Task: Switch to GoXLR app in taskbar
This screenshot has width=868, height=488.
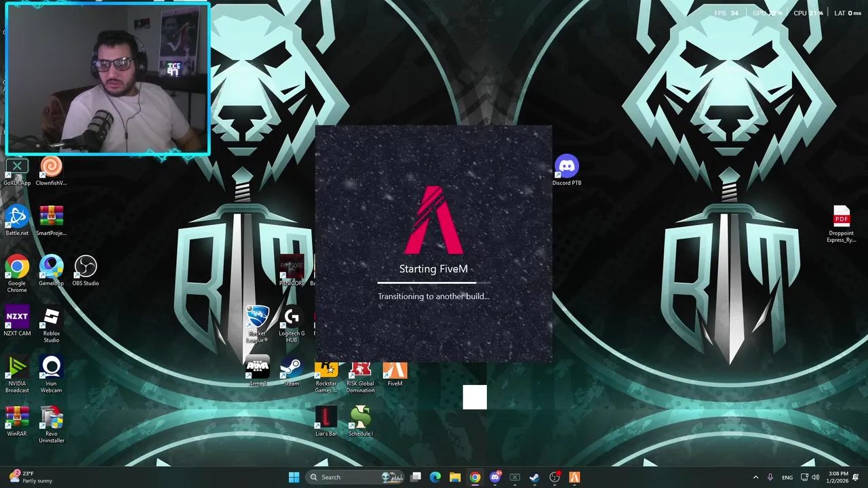Action: (515, 477)
